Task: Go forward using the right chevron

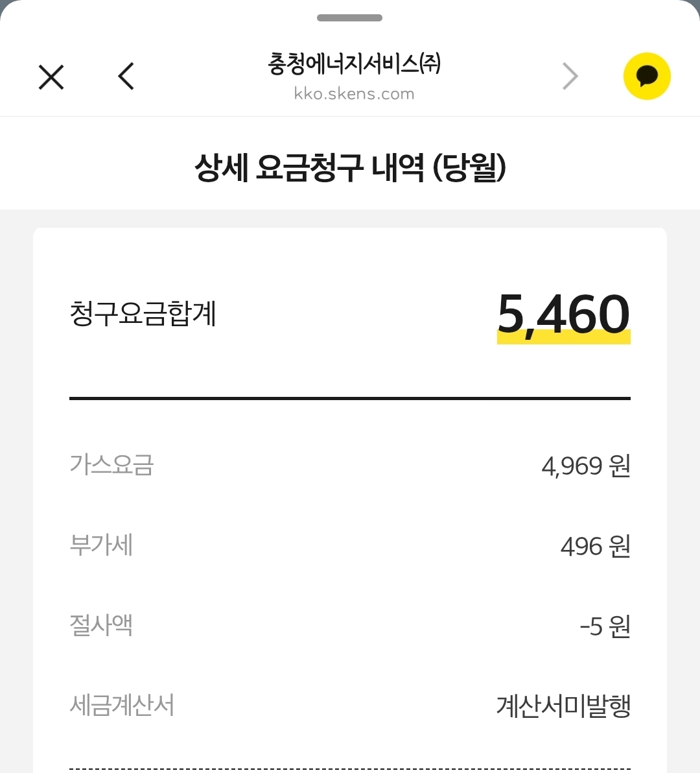Action: [x=570, y=77]
